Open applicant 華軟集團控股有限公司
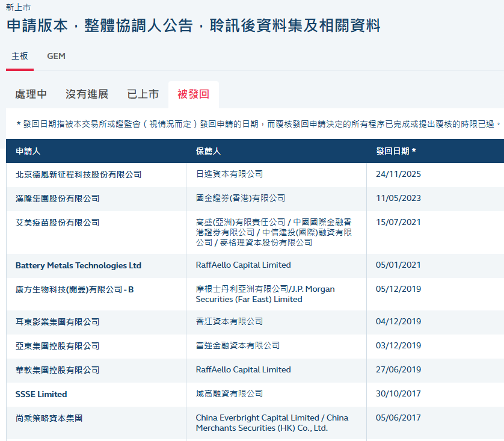Viewport: 504px width, 441px height. pyautogui.click(x=58, y=370)
